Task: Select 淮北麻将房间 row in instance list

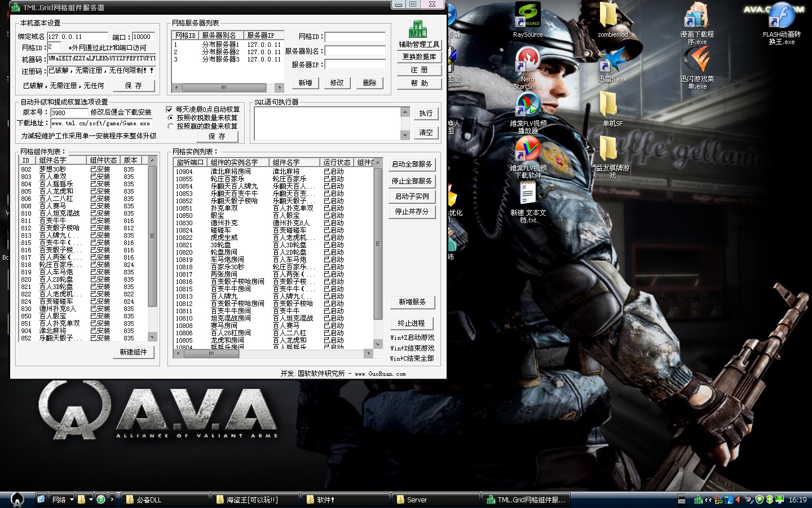Action: [x=273, y=171]
